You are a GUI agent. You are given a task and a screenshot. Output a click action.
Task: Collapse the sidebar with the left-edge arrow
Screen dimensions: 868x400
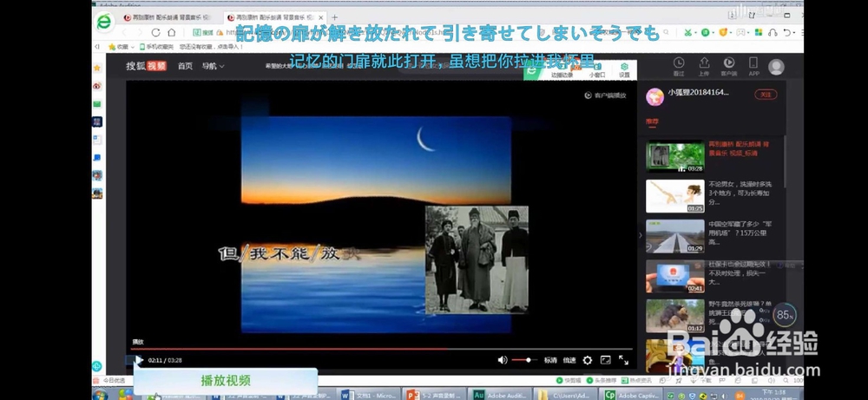pos(641,235)
